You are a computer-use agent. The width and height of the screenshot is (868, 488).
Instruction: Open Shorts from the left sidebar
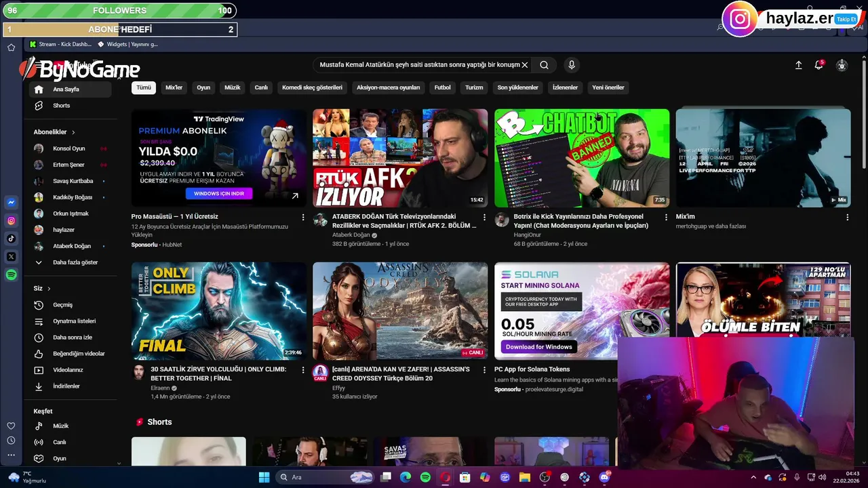click(x=70, y=106)
